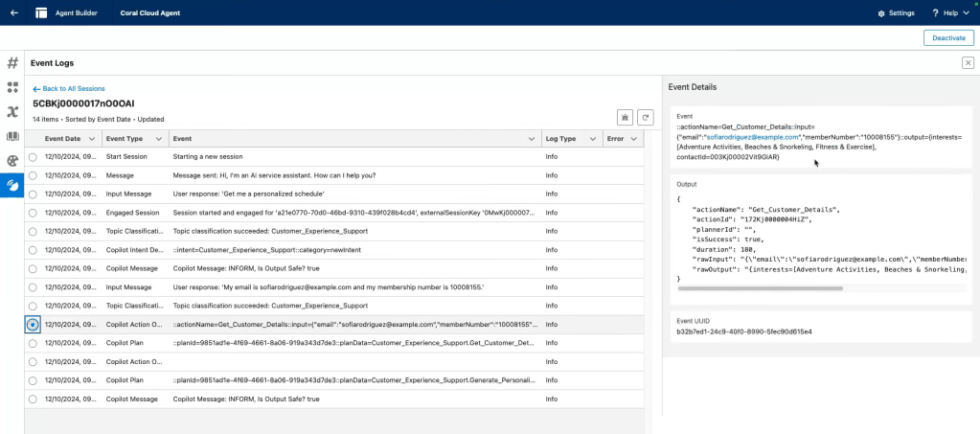Open the Actions shapes sidebar icon
Screen dimensions: 980x434
[x=12, y=87]
